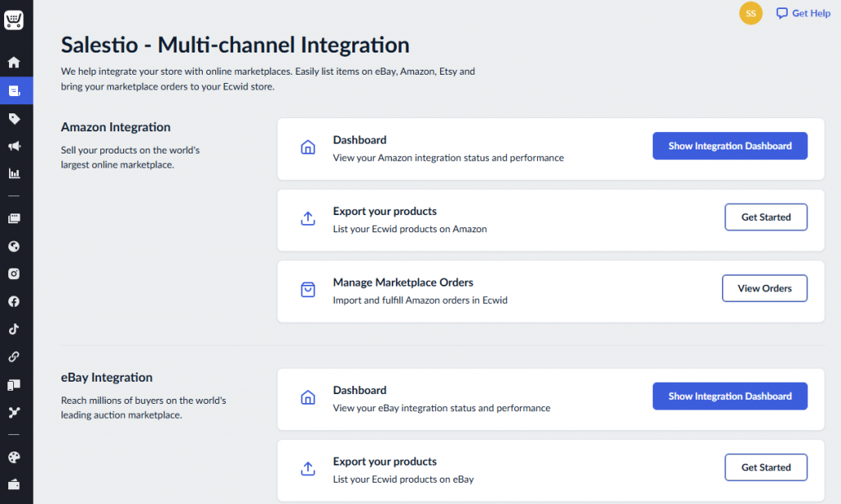The width and height of the screenshot is (841, 504).
Task: Open the Website globe icon in sidebar
Action: [14, 246]
